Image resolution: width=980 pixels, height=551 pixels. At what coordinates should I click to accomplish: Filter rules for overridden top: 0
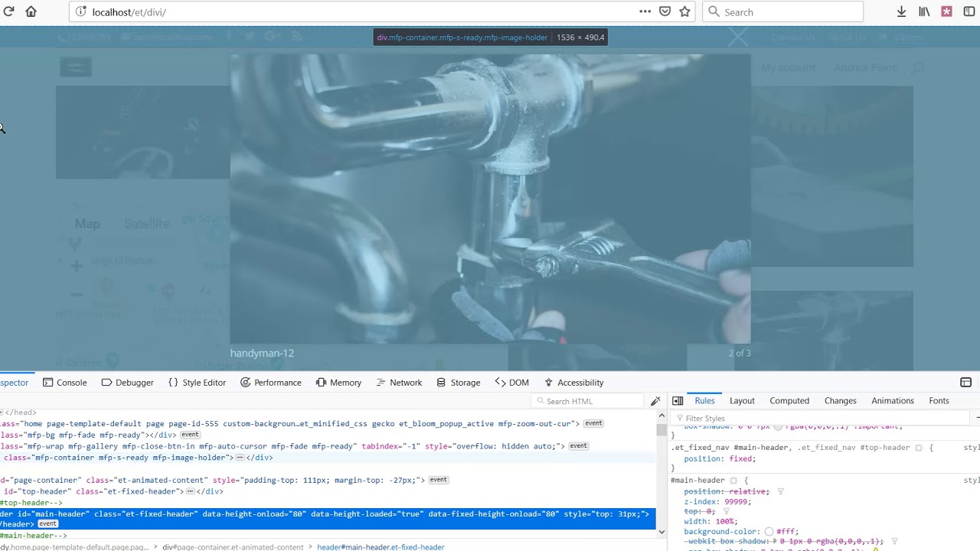tap(727, 512)
